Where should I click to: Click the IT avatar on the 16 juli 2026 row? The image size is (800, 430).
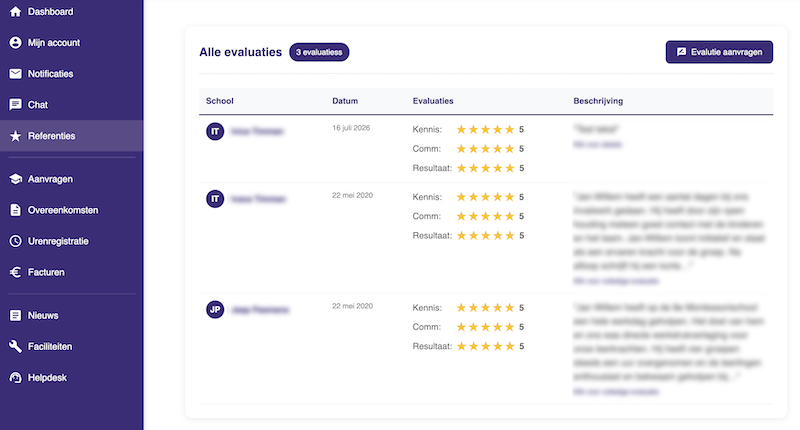click(215, 132)
